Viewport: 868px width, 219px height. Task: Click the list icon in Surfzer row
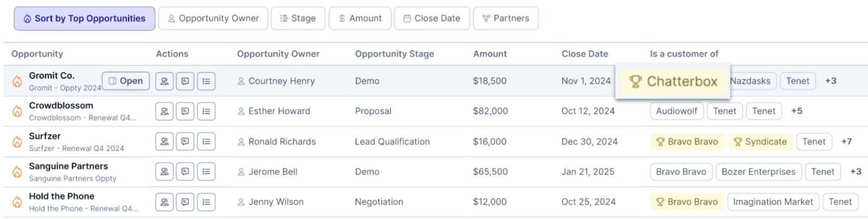point(206,141)
